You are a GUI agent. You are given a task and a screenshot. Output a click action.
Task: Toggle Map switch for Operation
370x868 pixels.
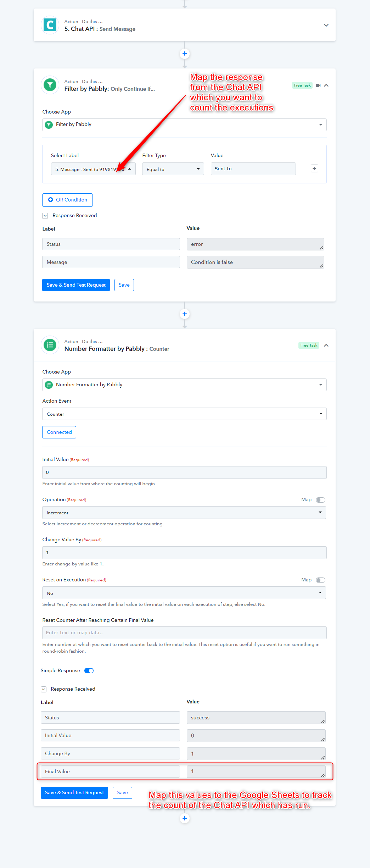tap(320, 500)
